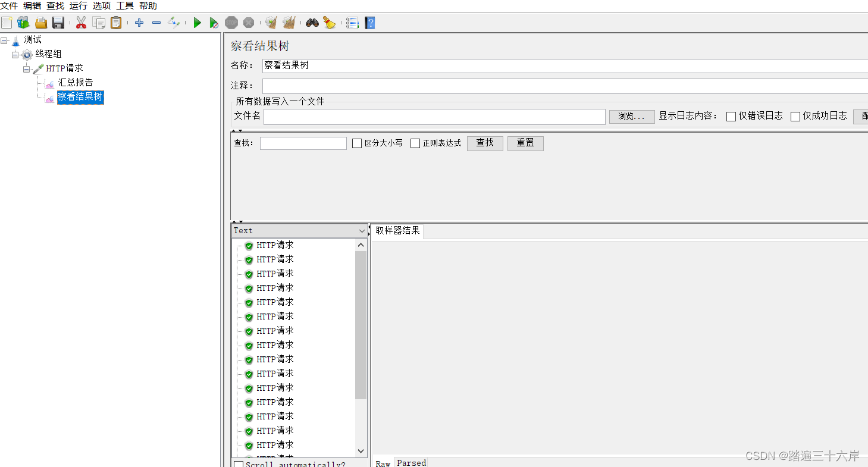This screenshot has width=868, height=467.
Task: Click the Shutdown grey X icon
Action: (249, 23)
